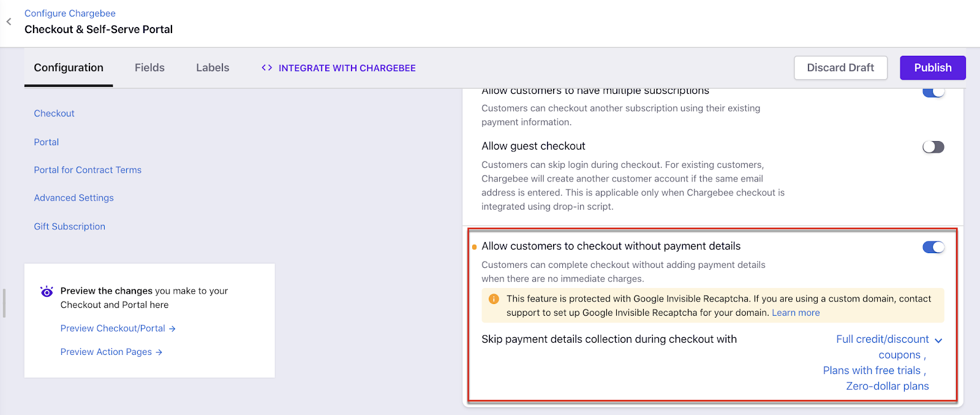
Task: Click the Publish button
Action: [x=933, y=67]
